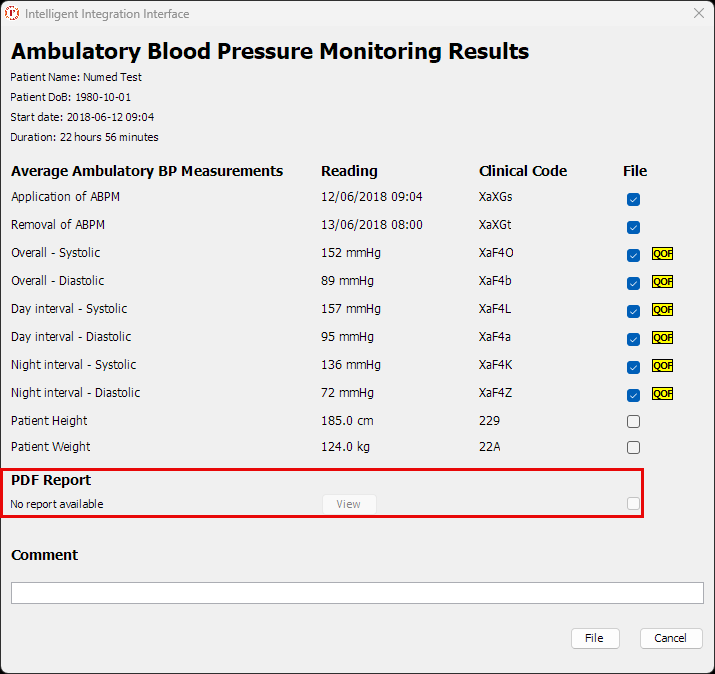Click QOF badge for Overall - Diastolic

(662, 282)
